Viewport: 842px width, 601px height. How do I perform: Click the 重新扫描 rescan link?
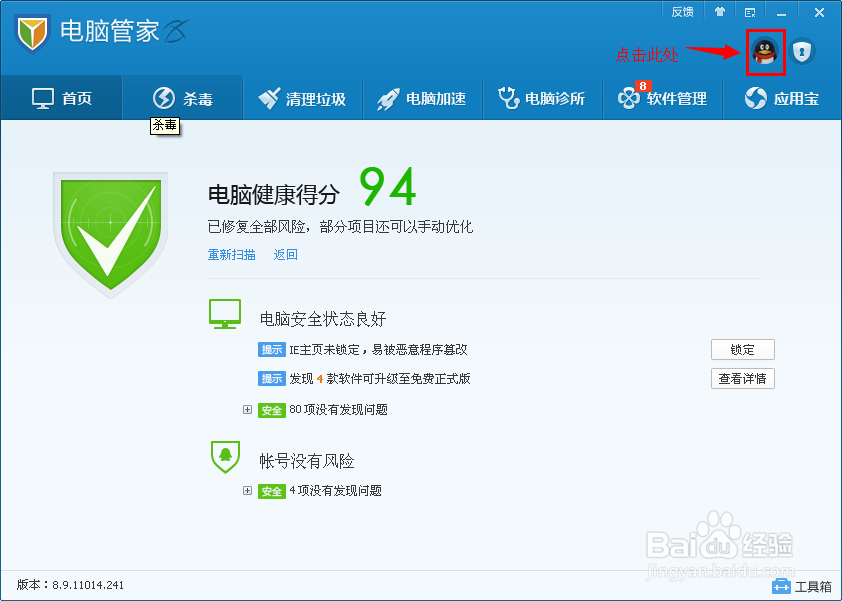(231, 255)
